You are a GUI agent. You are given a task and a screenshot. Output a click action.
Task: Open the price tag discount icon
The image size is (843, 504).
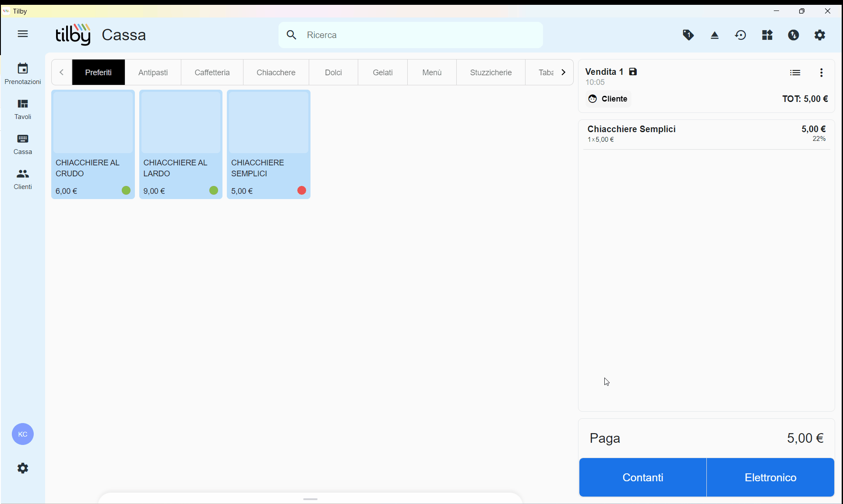click(x=688, y=35)
